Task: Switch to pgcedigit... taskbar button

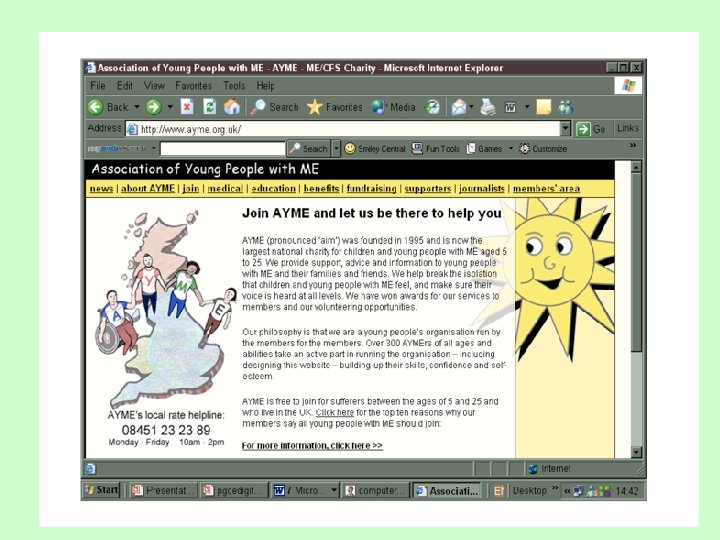Action: click(x=235, y=490)
